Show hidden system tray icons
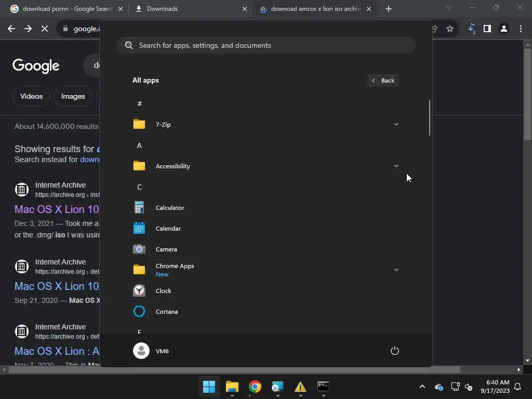 tap(422, 387)
